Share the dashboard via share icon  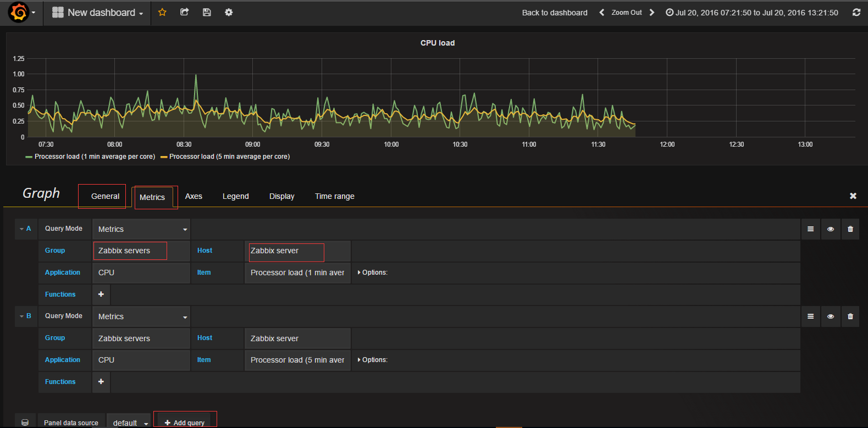pyautogui.click(x=184, y=12)
